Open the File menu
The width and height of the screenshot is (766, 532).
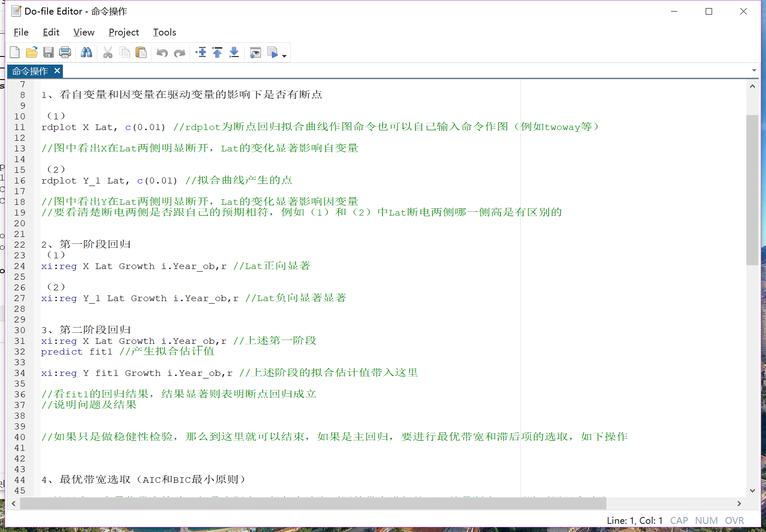coord(21,32)
